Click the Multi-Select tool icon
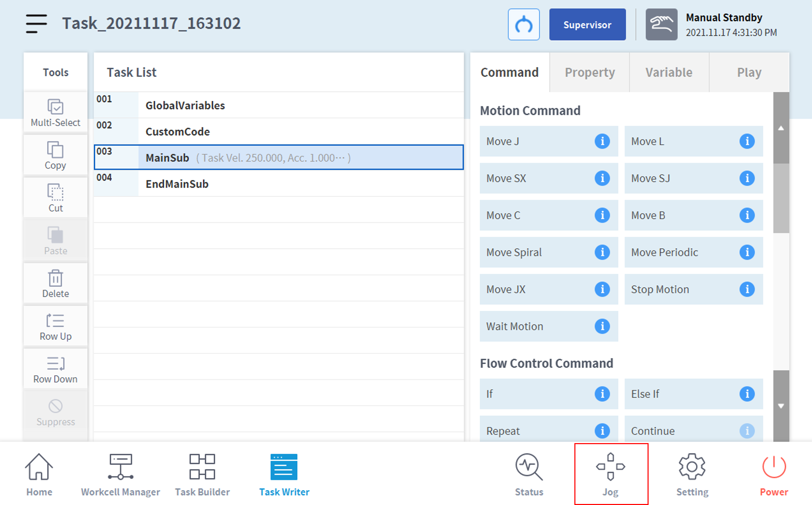 55,107
